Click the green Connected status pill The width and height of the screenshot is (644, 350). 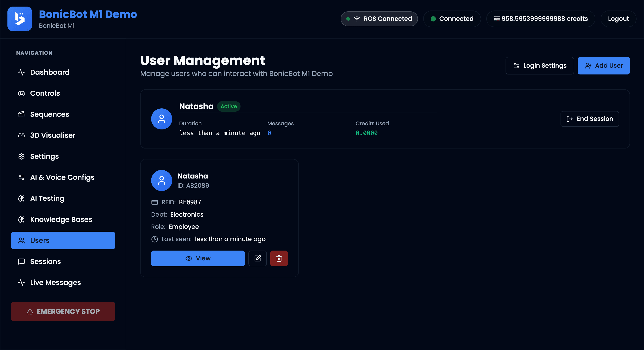pos(452,19)
